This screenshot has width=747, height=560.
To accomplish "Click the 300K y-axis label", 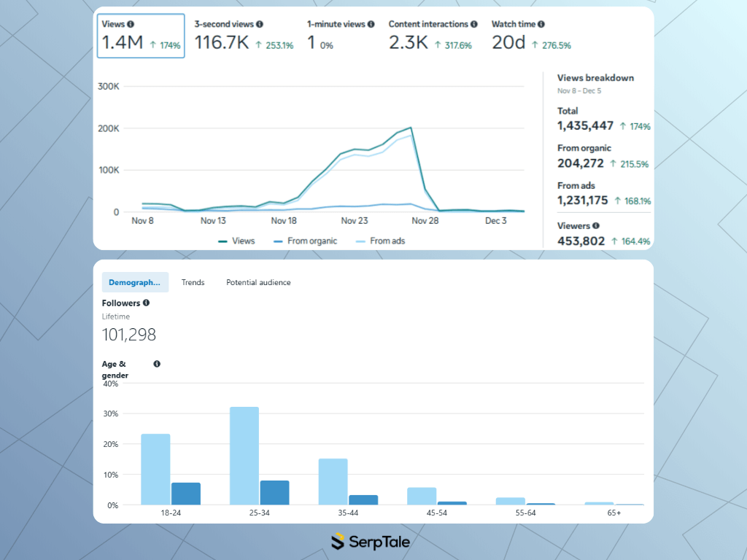I will click(x=109, y=87).
